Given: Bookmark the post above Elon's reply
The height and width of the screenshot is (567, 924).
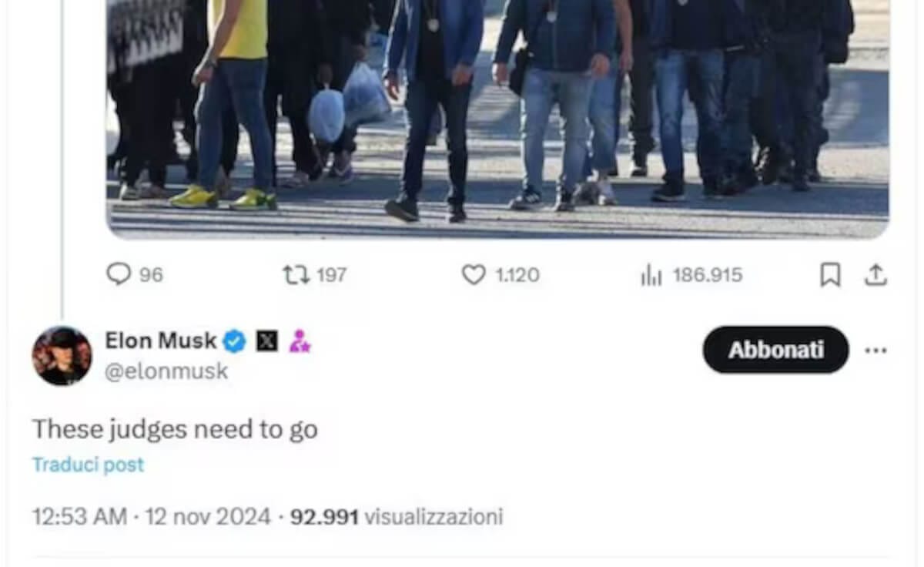Looking at the screenshot, I should pyautogui.click(x=830, y=275).
